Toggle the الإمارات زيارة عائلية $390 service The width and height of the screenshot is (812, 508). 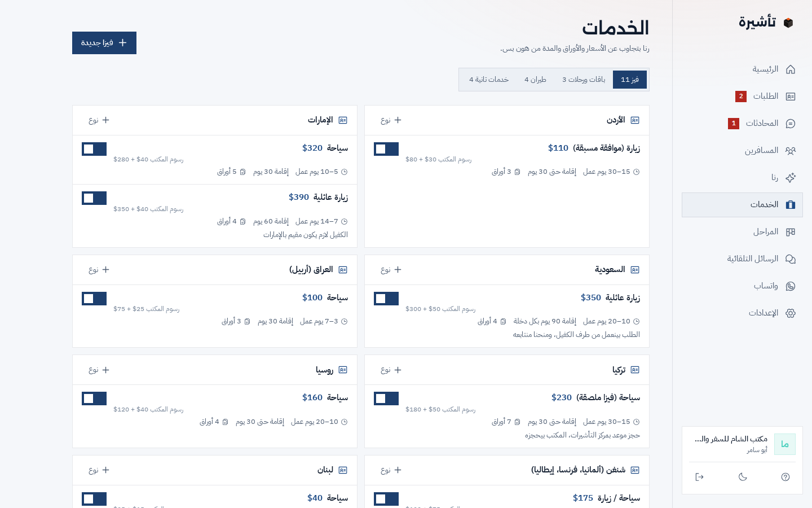coord(94,198)
